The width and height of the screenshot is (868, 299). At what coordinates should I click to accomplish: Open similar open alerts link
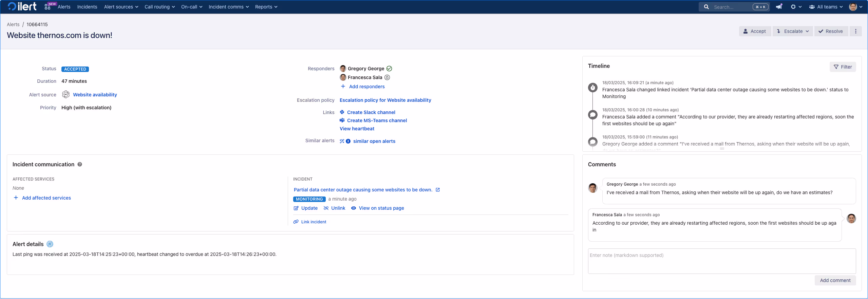coord(374,141)
